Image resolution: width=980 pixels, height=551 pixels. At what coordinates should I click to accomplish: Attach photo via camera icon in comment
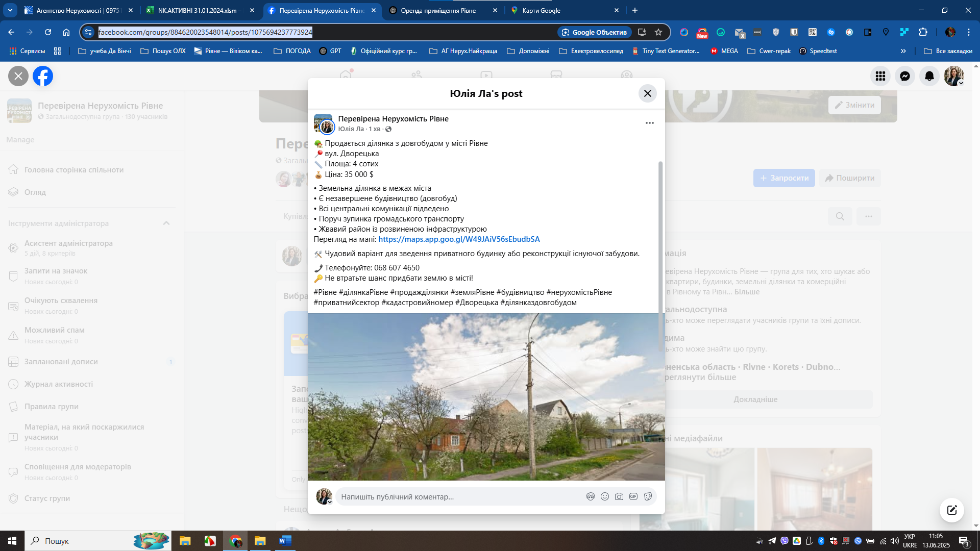coord(619,496)
